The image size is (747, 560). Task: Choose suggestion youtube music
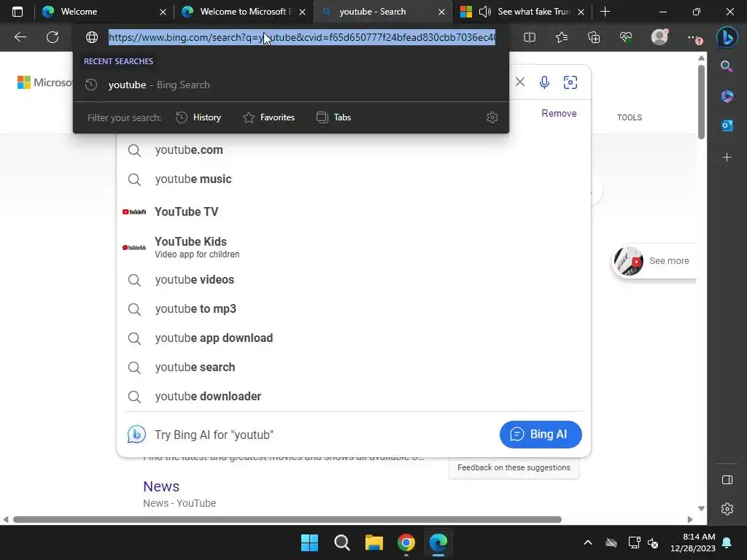(354, 179)
